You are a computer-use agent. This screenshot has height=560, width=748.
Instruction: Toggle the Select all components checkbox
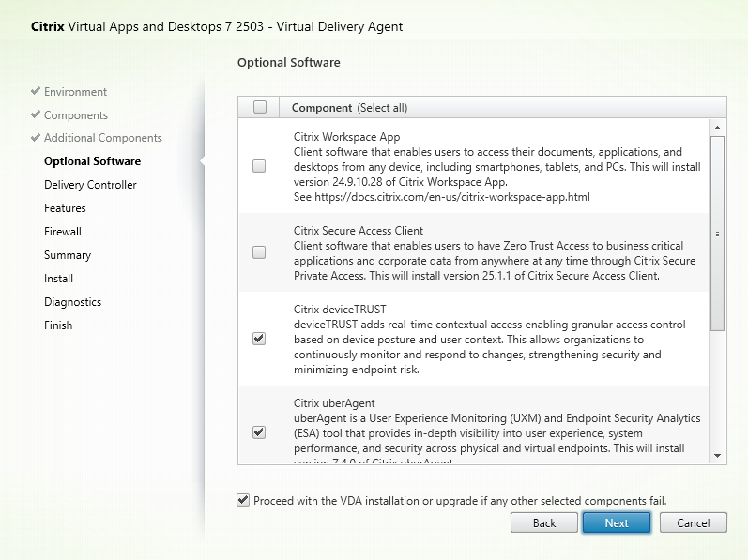tap(260, 107)
